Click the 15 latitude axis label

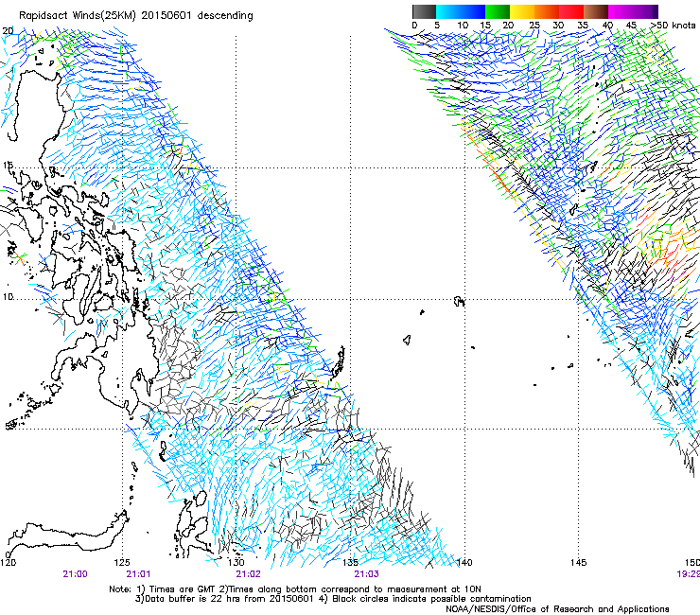8,166
